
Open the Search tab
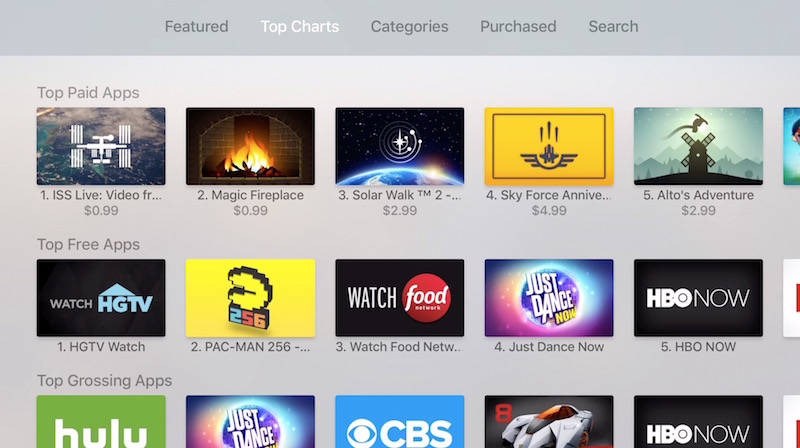(613, 27)
